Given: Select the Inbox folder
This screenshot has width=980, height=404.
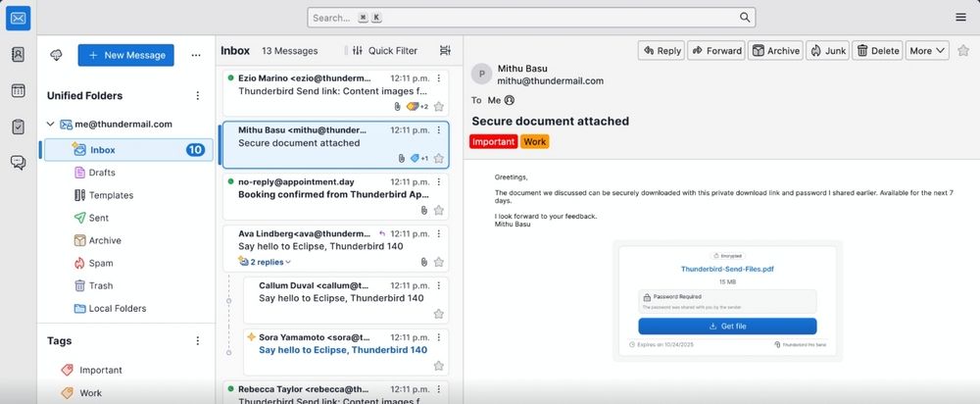Looking at the screenshot, I should tap(128, 150).
